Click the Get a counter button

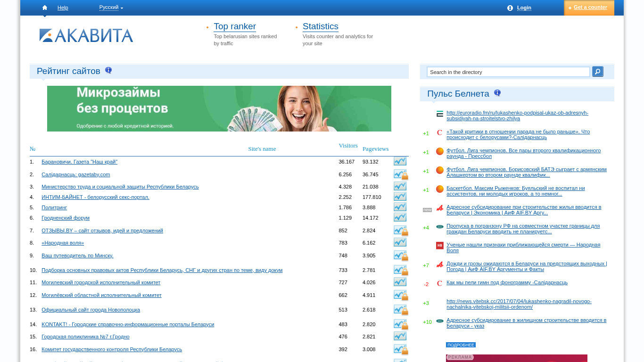pyautogui.click(x=589, y=8)
